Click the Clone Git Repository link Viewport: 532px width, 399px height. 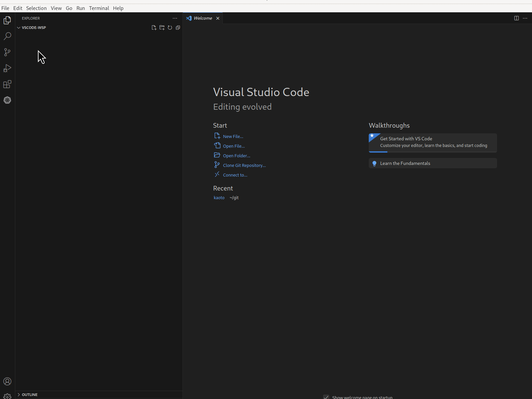pyautogui.click(x=244, y=165)
